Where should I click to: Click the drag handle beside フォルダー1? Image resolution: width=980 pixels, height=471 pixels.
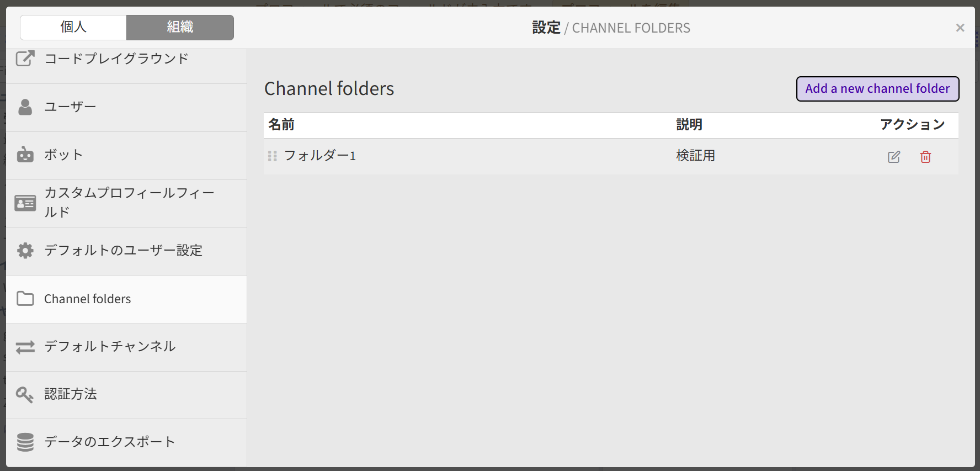pyautogui.click(x=272, y=156)
